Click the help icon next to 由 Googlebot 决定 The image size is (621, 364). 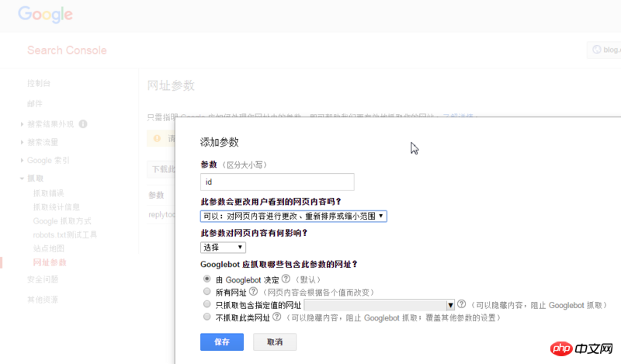point(286,279)
